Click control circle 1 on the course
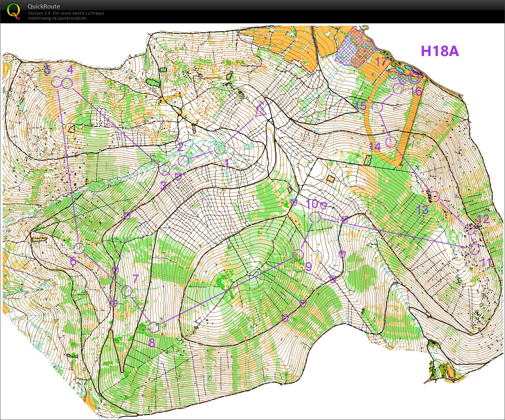 click(219, 148)
